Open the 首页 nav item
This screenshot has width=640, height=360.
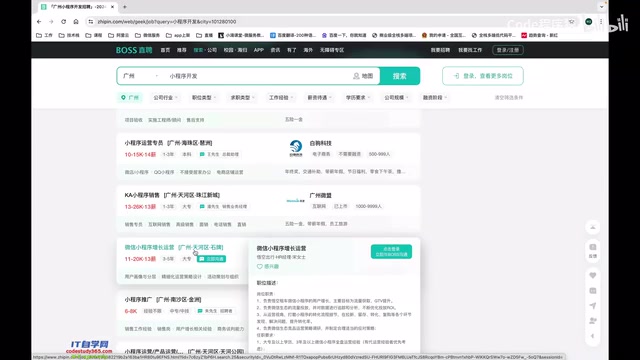click(x=165, y=50)
